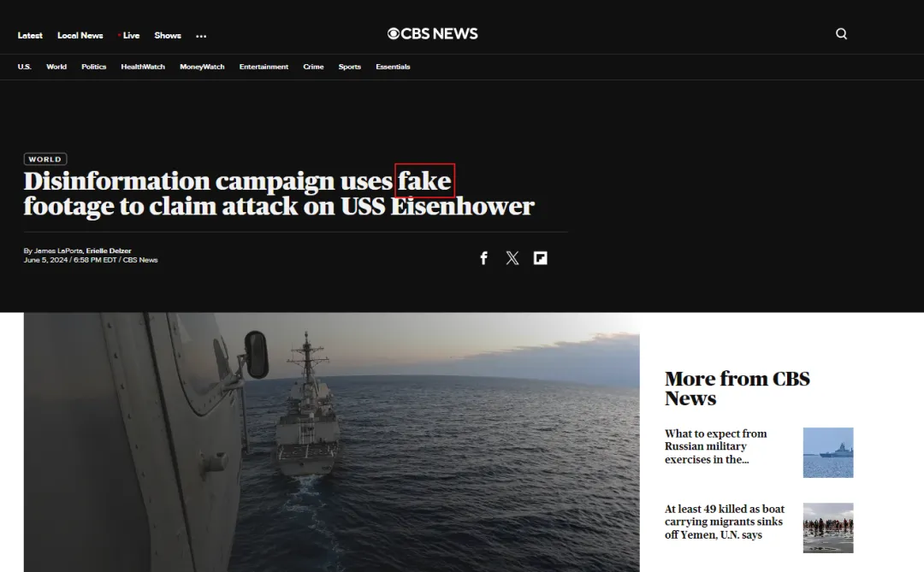Select the Politics category
This screenshot has height=572, width=924.
(x=94, y=67)
